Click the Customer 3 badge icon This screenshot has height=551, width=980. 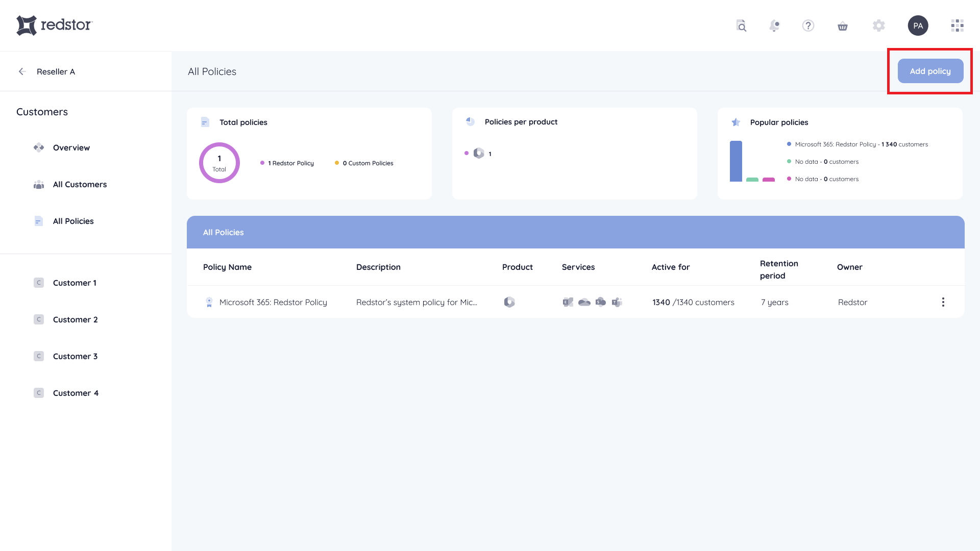[39, 356]
